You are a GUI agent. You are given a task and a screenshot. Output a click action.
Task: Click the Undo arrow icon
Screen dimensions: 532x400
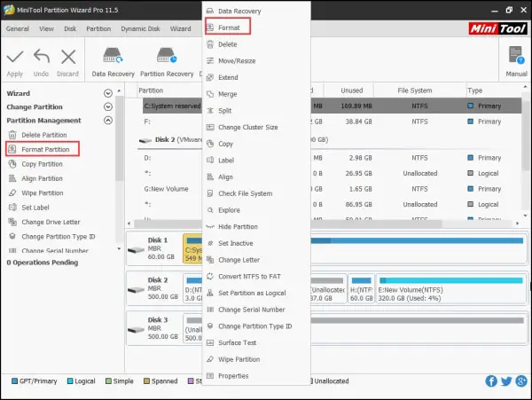[x=42, y=56]
